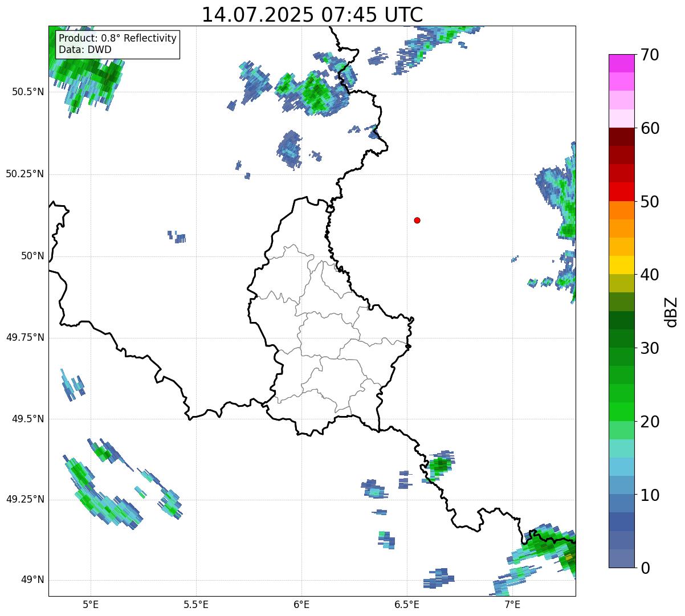Click the longitude label 6.5°E
This screenshot has width=685, height=616.
(x=407, y=604)
